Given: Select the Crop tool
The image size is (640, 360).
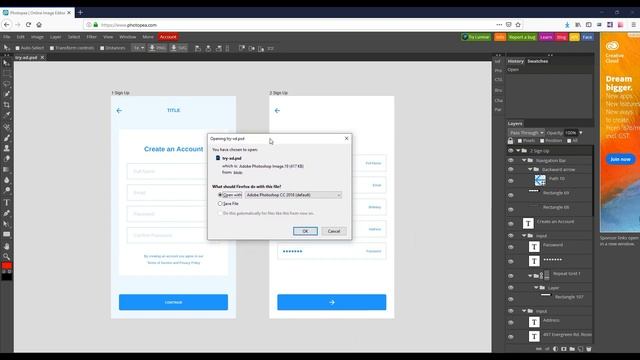Looking at the screenshot, I should pos(6,105).
